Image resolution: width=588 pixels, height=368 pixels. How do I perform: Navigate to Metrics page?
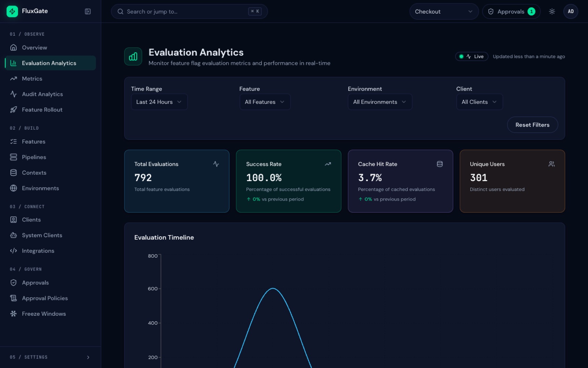click(x=50, y=79)
